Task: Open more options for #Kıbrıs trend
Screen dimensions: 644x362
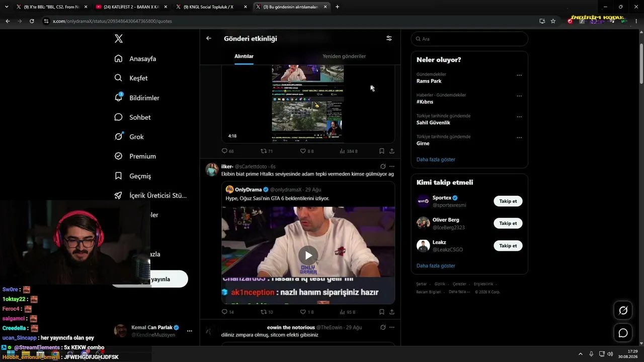Action: tap(519, 96)
